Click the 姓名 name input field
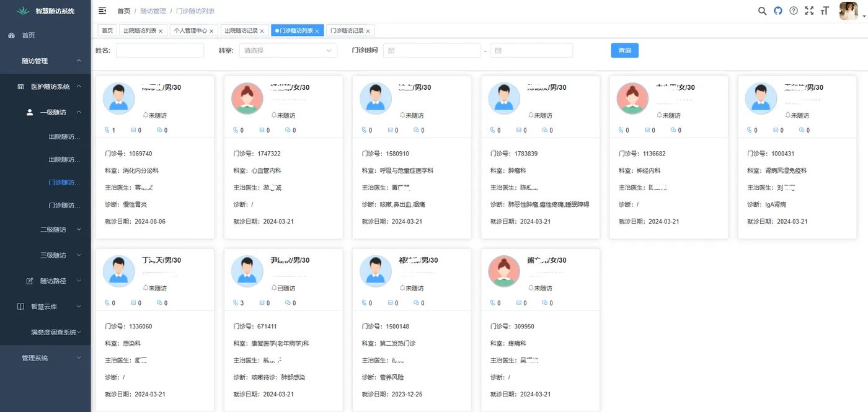The height and width of the screenshot is (412, 868). [x=159, y=50]
